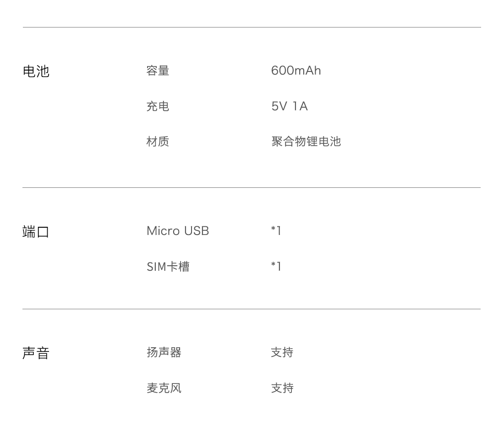
Task: Click the *1 value beside SIM卡槽
Action: (276, 266)
